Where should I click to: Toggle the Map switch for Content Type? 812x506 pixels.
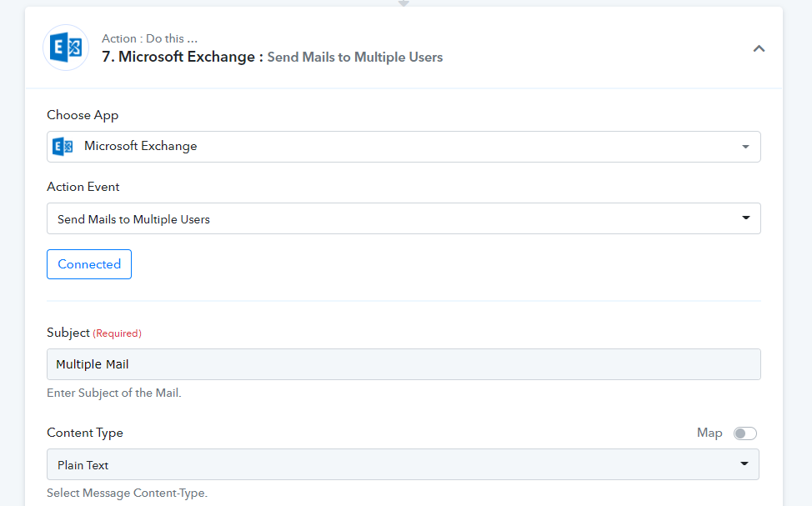tap(744, 433)
